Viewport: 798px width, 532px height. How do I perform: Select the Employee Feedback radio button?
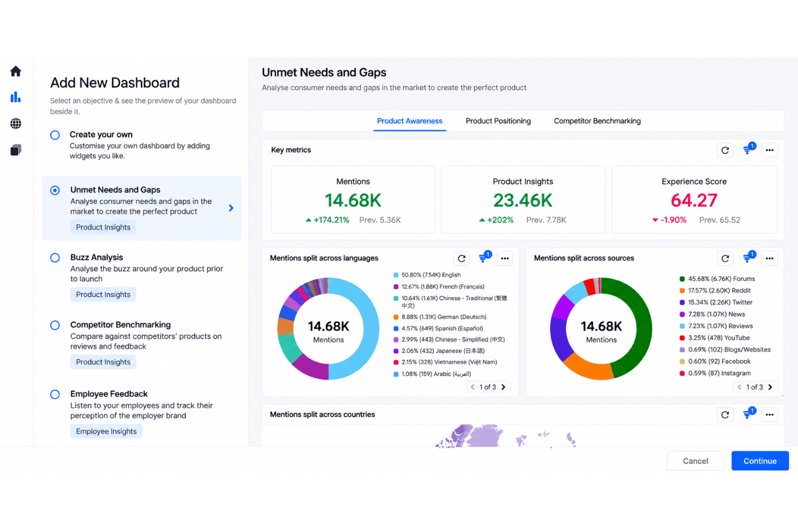(x=55, y=395)
